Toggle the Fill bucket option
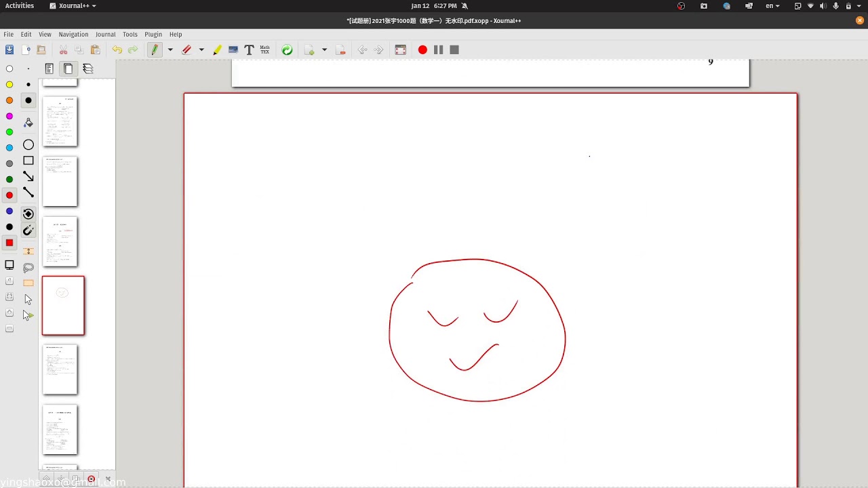 coord(28,123)
